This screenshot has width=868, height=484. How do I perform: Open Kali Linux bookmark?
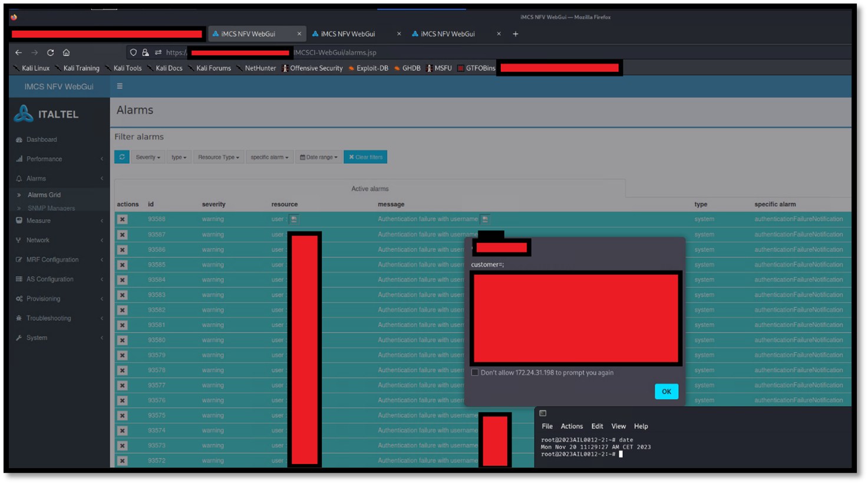tap(31, 68)
